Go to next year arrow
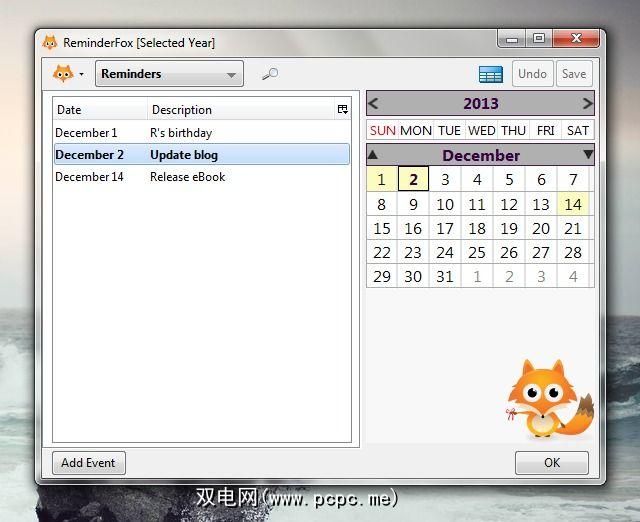Screen dimensions: 640x522 click(587, 103)
